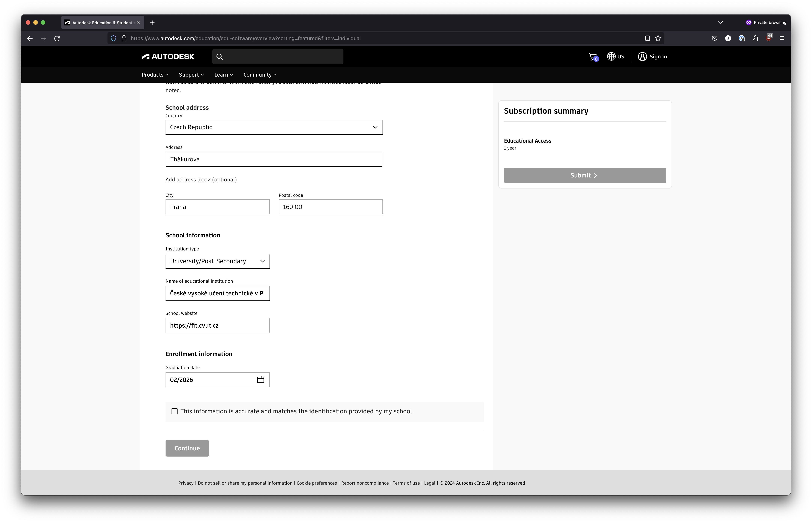Open Report noncompliance footer link
The height and width of the screenshot is (523, 812).
(365, 483)
